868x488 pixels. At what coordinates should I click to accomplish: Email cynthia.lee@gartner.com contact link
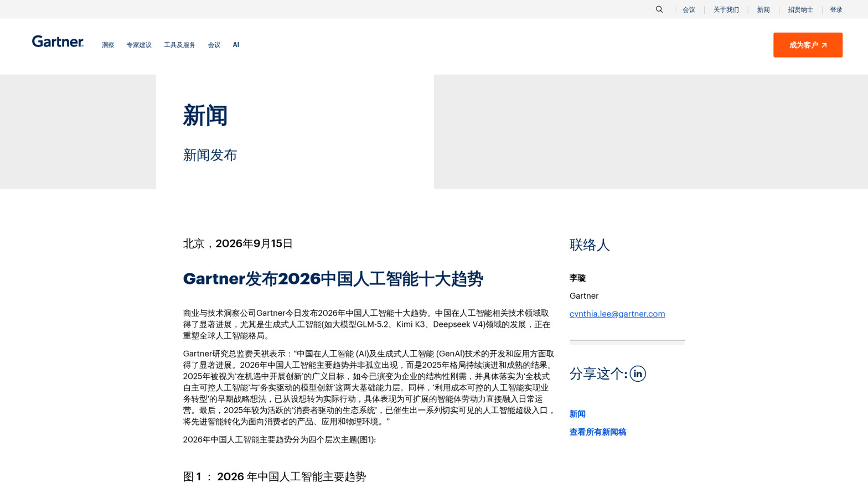pyautogui.click(x=617, y=314)
